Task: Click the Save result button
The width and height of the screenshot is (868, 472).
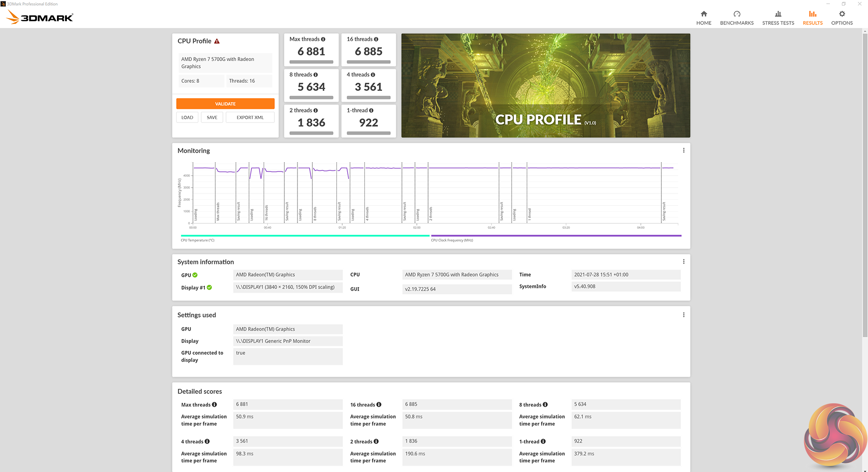Action: pos(212,118)
